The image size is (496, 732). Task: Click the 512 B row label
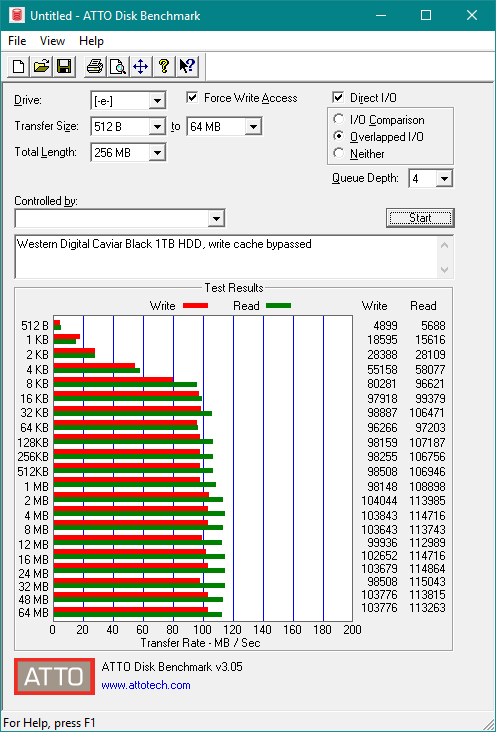[35, 325]
